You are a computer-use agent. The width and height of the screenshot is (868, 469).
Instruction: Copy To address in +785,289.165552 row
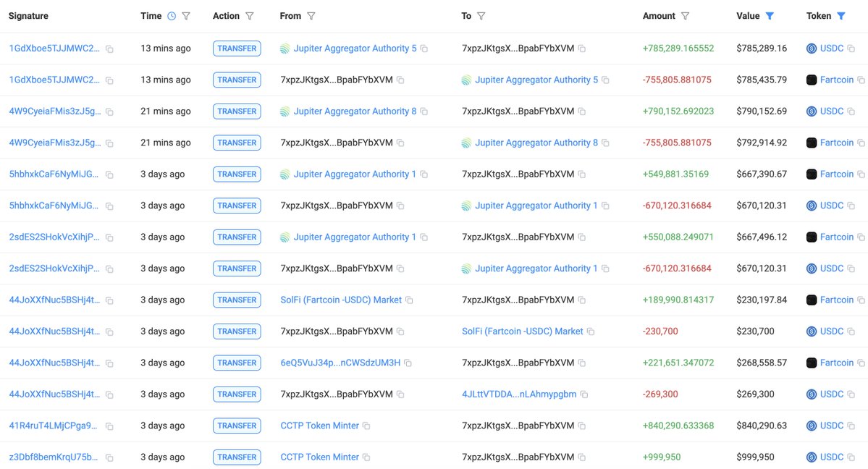click(x=582, y=48)
